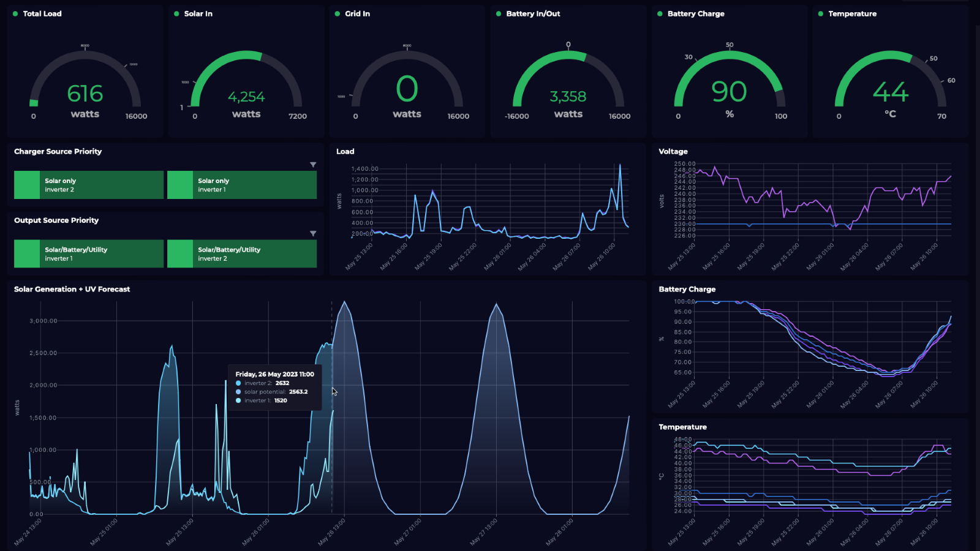The height and width of the screenshot is (551, 980).
Task: Open the filter icon on Output Source Priority panel
Action: pos(313,233)
